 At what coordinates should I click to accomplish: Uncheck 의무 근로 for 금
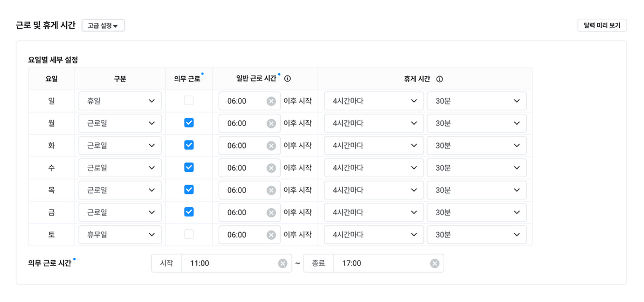189,212
